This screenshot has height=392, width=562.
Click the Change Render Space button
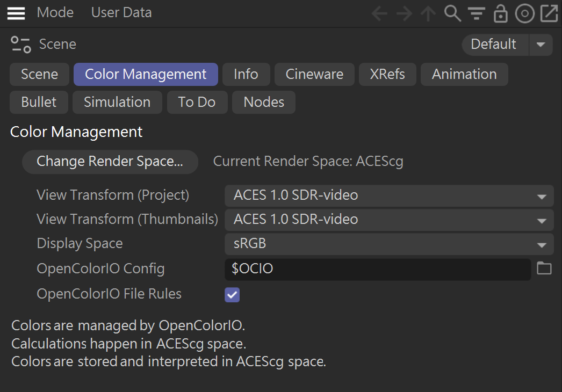pos(110,162)
